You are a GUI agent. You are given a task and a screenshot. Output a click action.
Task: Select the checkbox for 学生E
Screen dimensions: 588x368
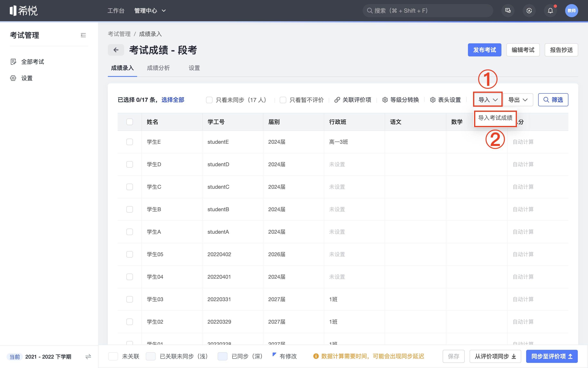129,142
